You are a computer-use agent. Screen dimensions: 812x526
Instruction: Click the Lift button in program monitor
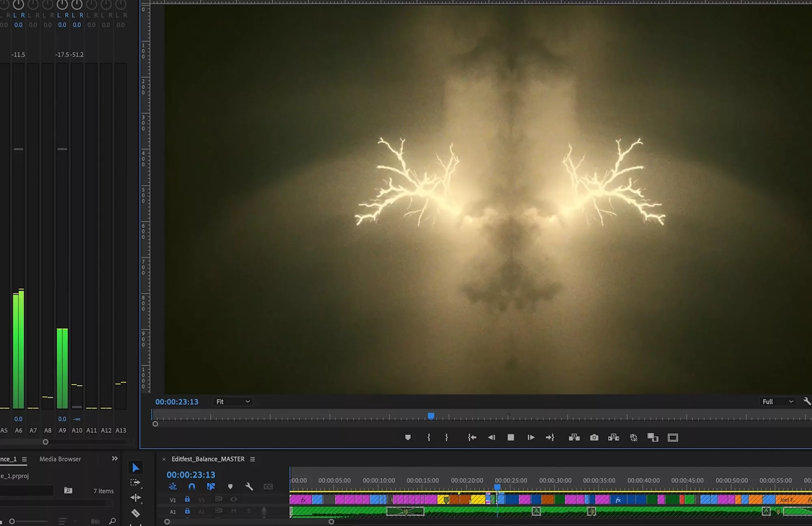pos(574,438)
